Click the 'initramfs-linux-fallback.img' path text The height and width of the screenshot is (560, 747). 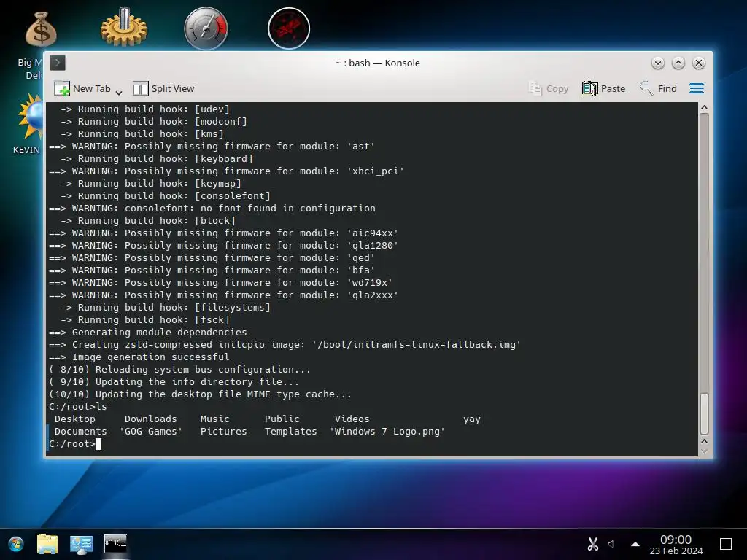coord(417,345)
